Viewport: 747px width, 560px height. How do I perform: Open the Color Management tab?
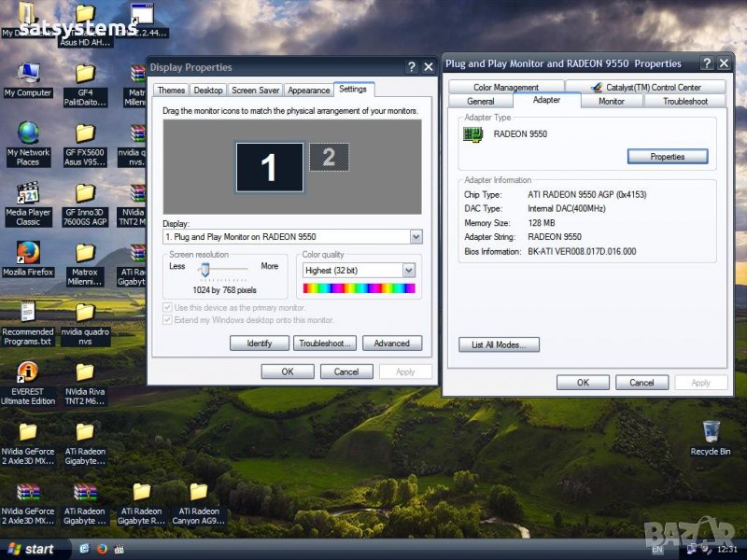pos(505,88)
